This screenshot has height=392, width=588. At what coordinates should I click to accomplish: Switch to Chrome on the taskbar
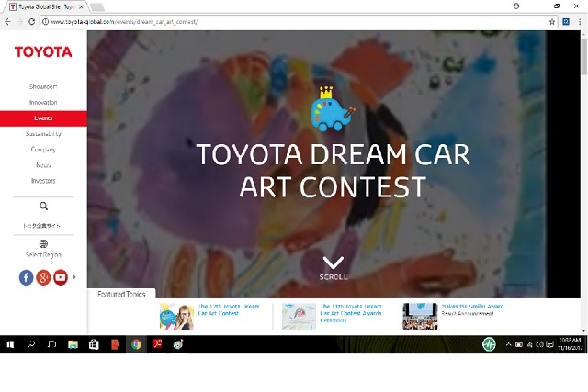tap(136, 344)
